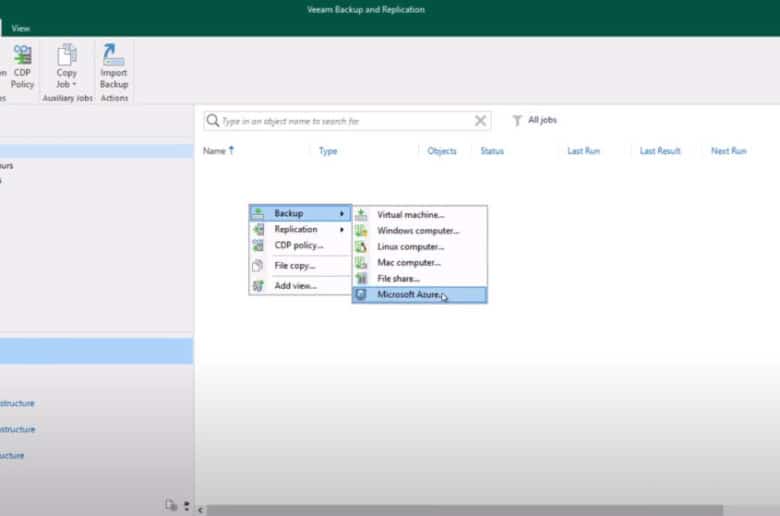Choose CDP policy... from context menu
780x516 pixels.
pyautogui.click(x=299, y=245)
